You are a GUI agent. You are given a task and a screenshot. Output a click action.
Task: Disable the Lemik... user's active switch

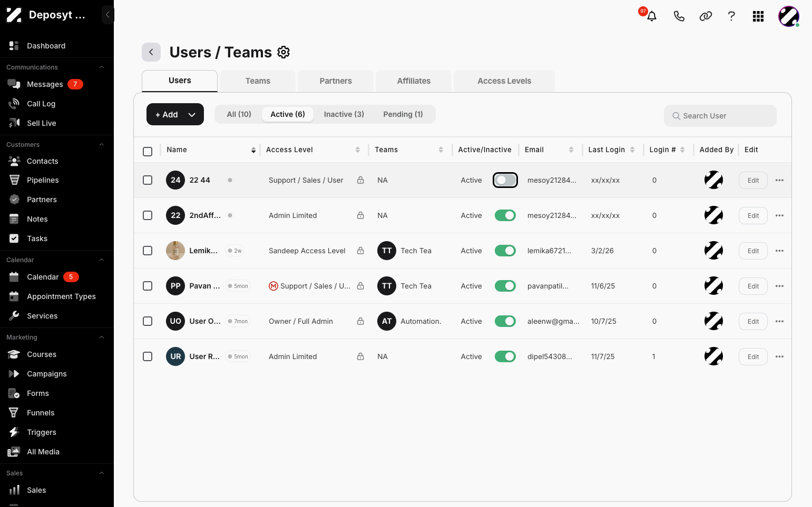click(x=505, y=251)
